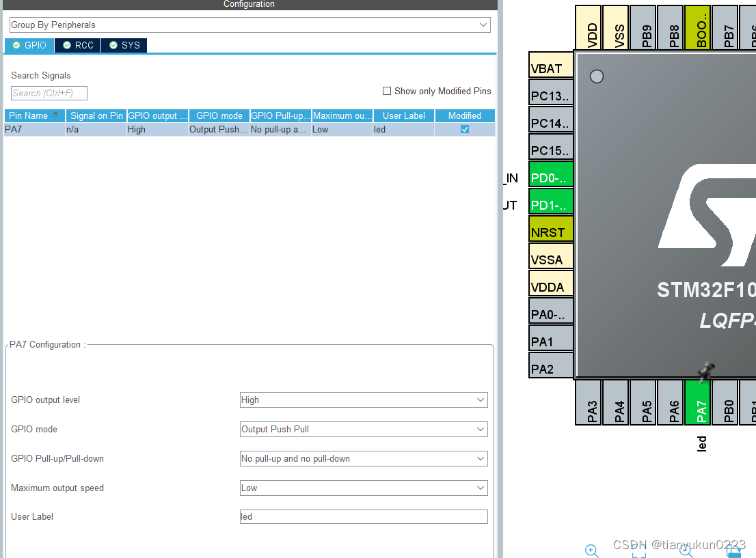
Task: Select the VDD pin at chip top
Action: 589,27
